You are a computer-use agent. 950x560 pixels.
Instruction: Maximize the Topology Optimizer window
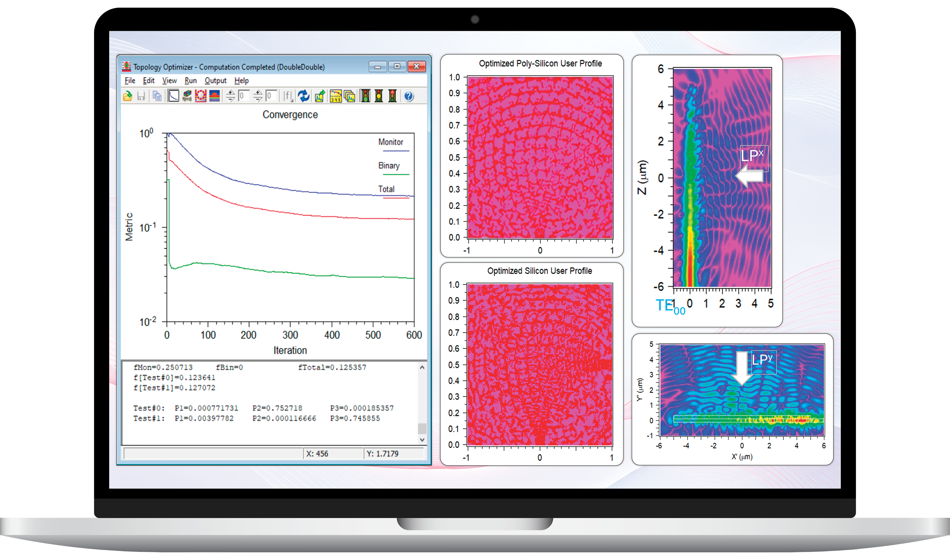[397, 66]
